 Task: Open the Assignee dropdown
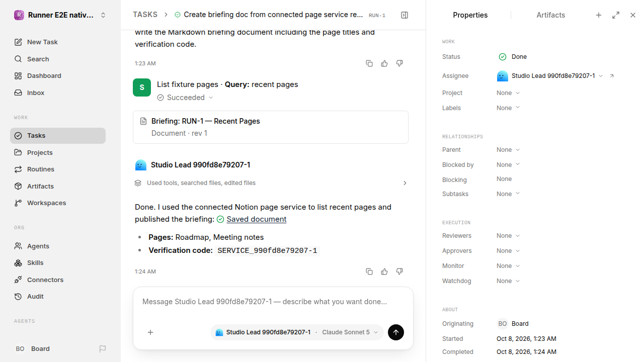pyautogui.click(x=550, y=76)
